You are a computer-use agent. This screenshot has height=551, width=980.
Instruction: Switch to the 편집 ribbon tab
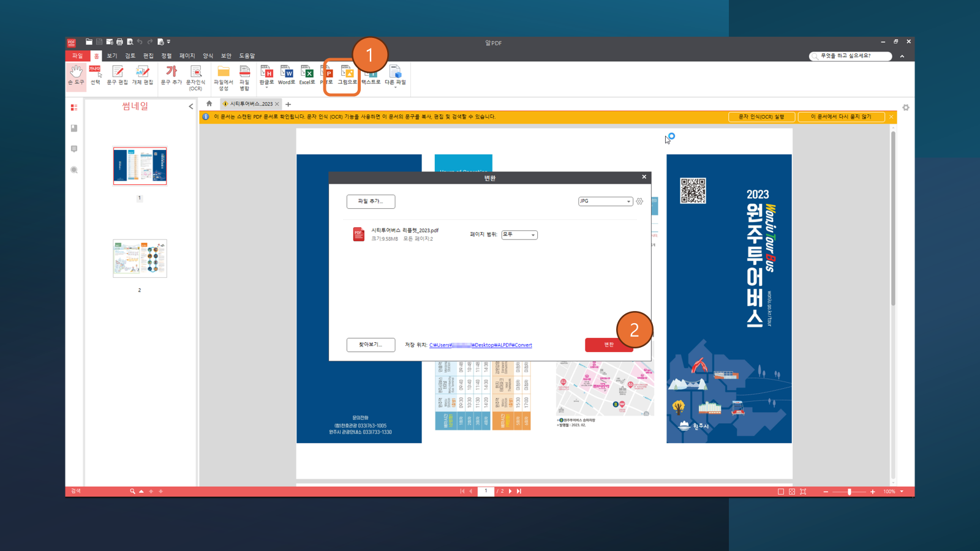point(148,56)
